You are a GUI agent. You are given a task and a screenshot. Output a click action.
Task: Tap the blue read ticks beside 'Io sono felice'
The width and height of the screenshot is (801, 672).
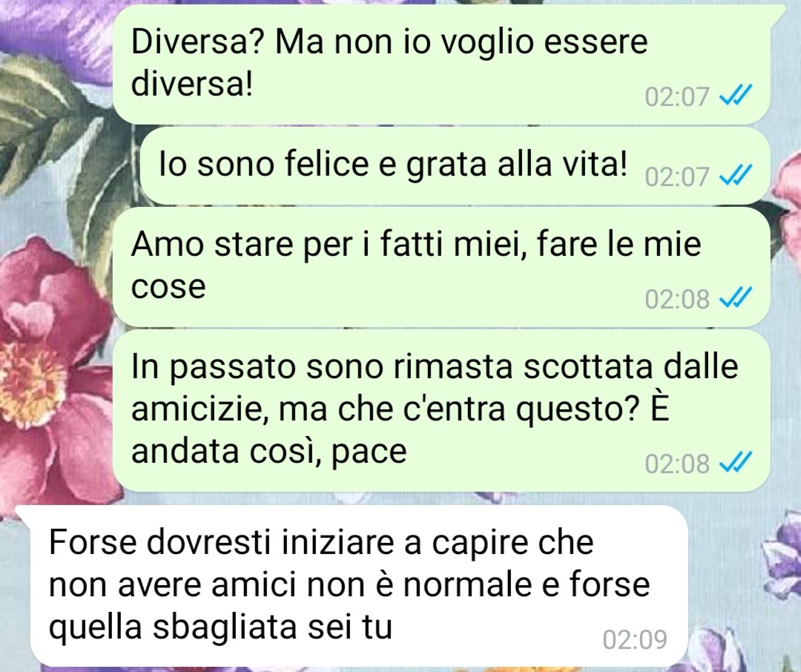(735, 176)
